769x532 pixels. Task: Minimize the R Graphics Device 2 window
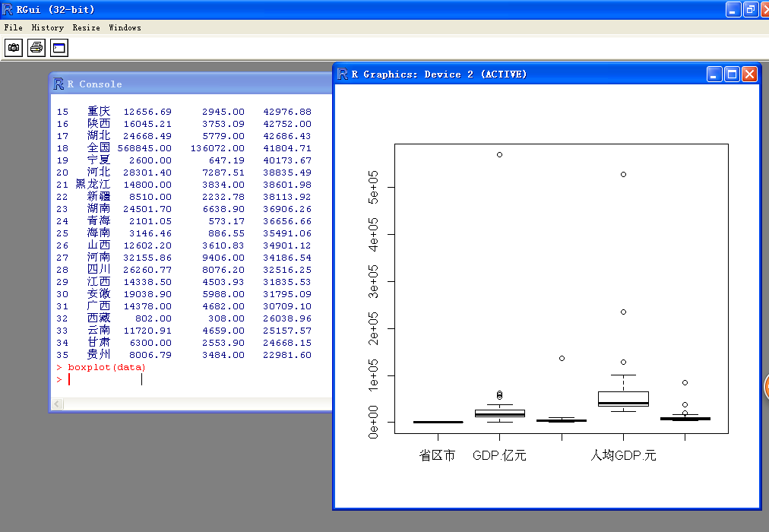point(714,74)
